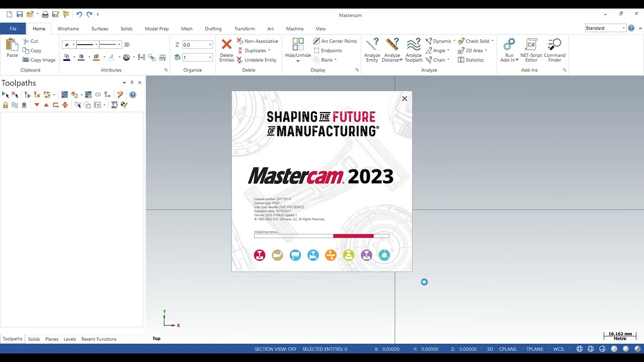Image resolution: width=644 pixels, height=362 pixels.
Task: Click the Top gview label in graphics window
Action: [x=156, y=338]
